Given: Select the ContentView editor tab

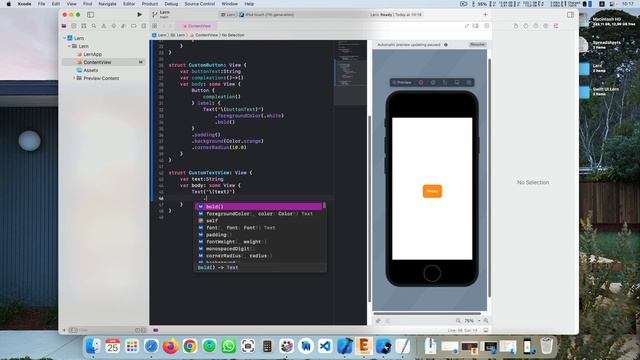Looking at the screenshot, I should click(197, 26).
